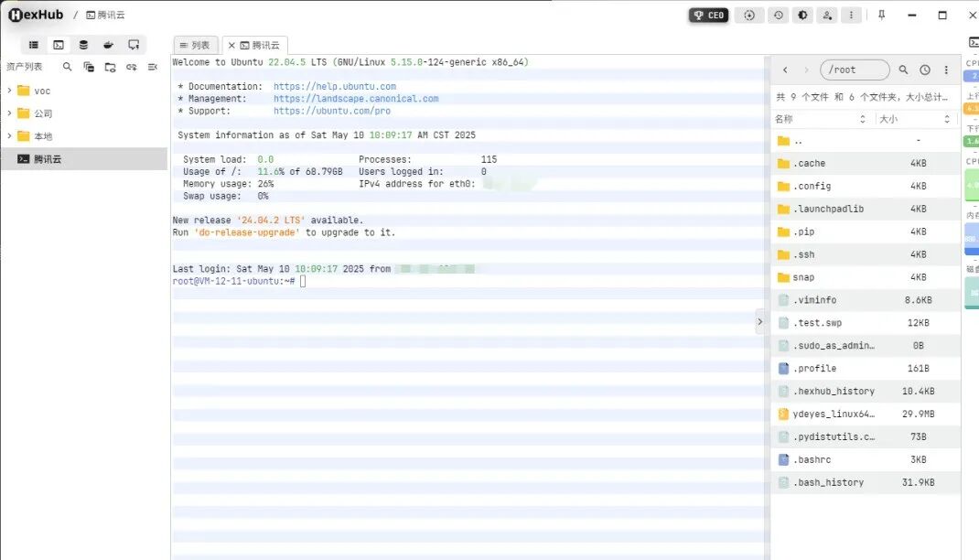The height and width of the screenshot is (560, 979).
Task: Open the parent directory '..' folder
Action: [866, 141]
